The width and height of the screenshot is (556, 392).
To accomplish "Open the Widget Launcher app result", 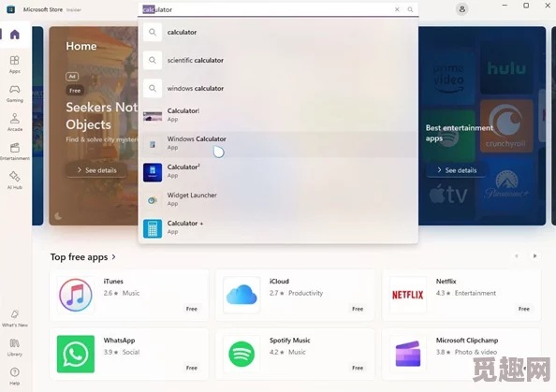I will pyautogui.click(x=278, y=199).
